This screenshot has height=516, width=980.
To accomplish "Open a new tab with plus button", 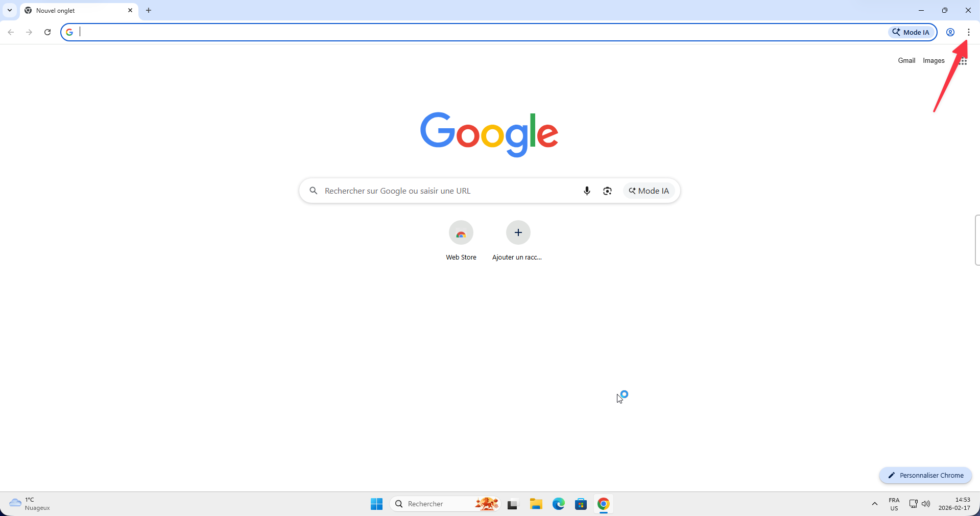I will point(149,10).
